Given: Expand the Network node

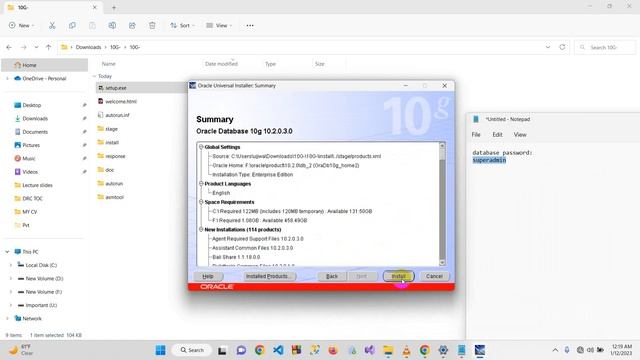Looking at the screenshot, I should [7, 318].
